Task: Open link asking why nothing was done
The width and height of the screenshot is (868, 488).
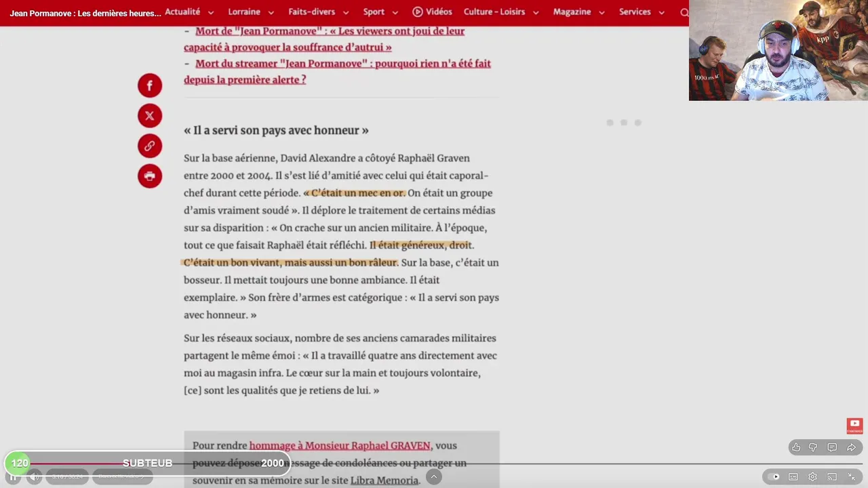Action: pyautogui.click(x=337, y=71)
